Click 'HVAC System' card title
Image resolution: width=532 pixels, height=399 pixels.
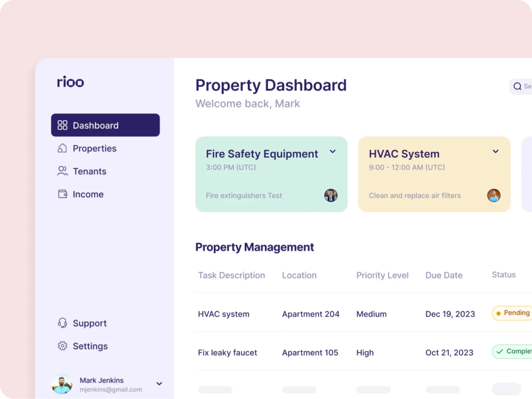(x=404, y=154)
